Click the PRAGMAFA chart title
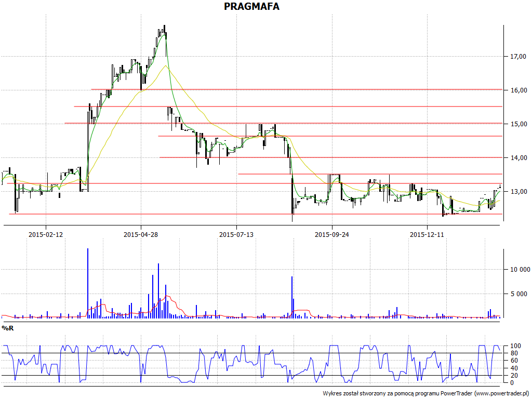The image size is (532, 399). [251, 6]
